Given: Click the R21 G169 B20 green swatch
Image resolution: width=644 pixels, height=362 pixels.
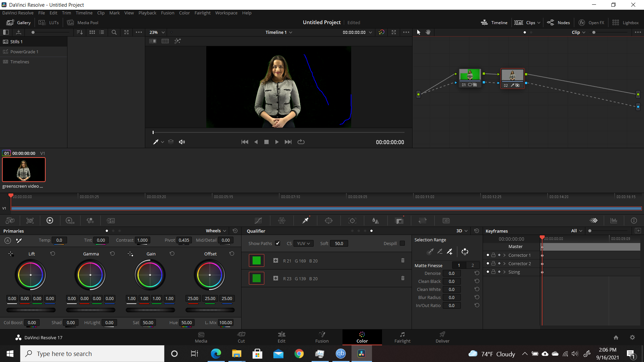Looking at the screenshot, I should coord(257,260).
